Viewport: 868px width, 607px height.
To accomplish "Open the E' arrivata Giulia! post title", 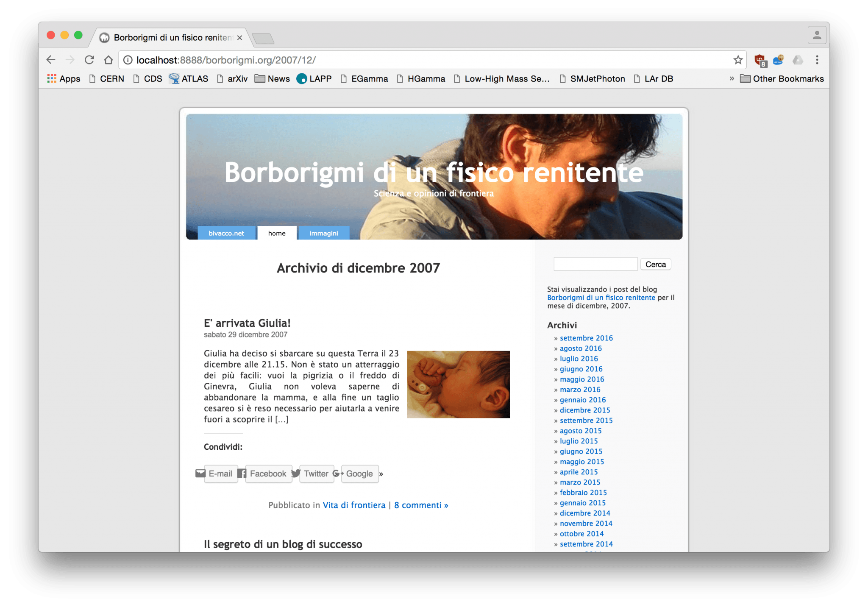I will point(247,323).
